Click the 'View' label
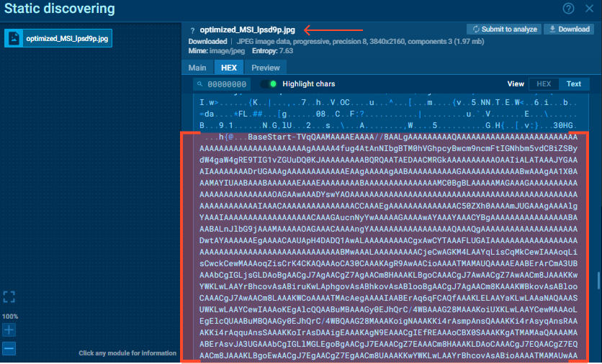This screenshot has width=602, height=364. coord(516,84)
